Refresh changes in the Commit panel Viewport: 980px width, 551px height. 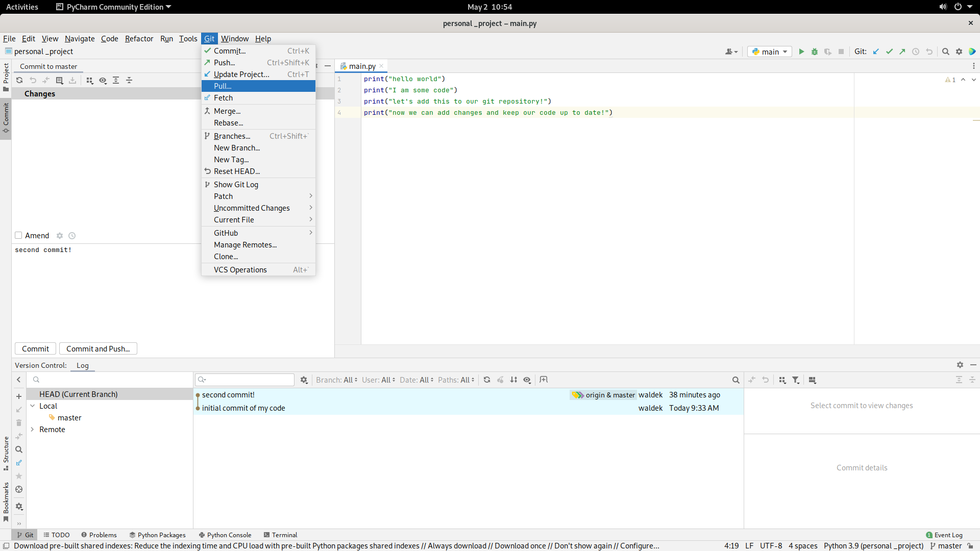coord(19,80)
